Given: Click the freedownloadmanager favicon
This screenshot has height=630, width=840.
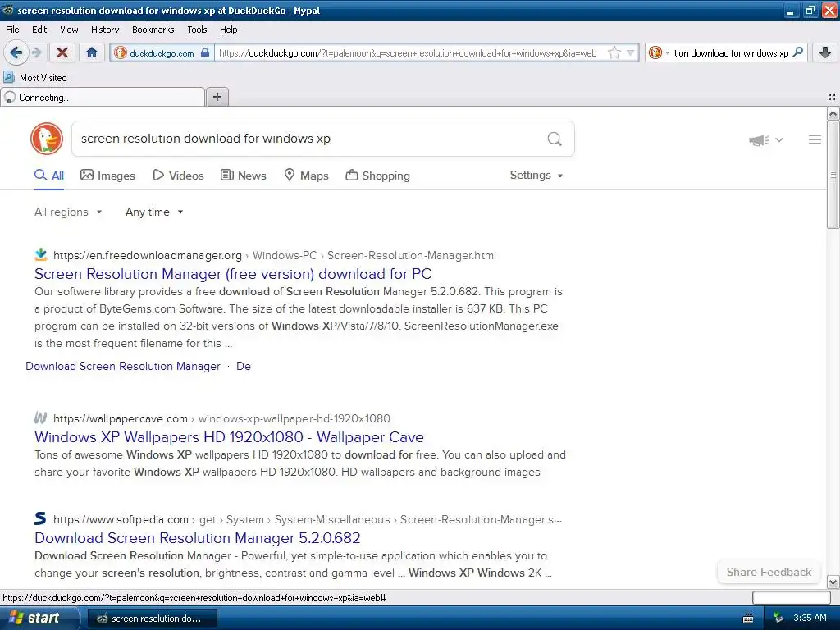Looking at the screenshot, I should click(x=41, y=254).
